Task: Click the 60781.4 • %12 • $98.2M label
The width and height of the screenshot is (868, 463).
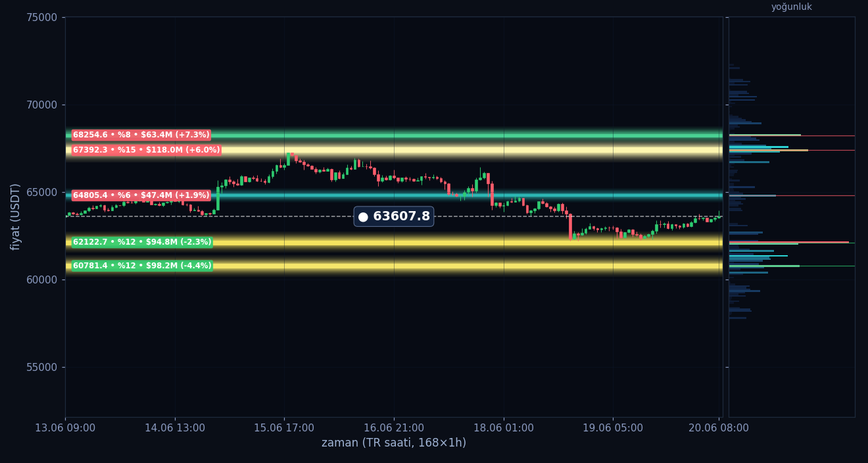Action: [142, 266]
